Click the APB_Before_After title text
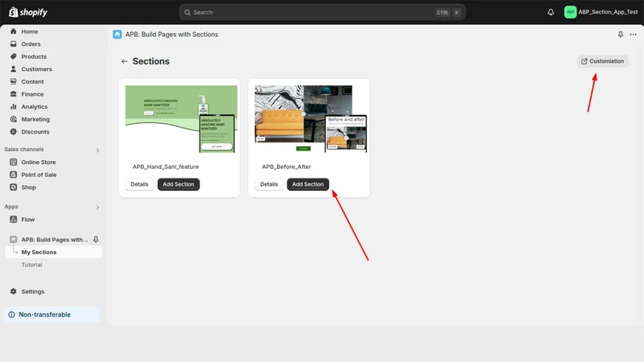This screenshot has height=362, width=644. pos(287,167)
